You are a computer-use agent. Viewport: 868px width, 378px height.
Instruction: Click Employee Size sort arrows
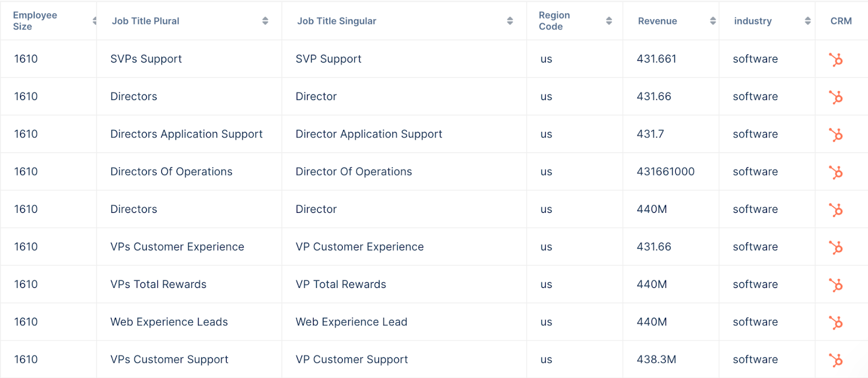(94, 21)
